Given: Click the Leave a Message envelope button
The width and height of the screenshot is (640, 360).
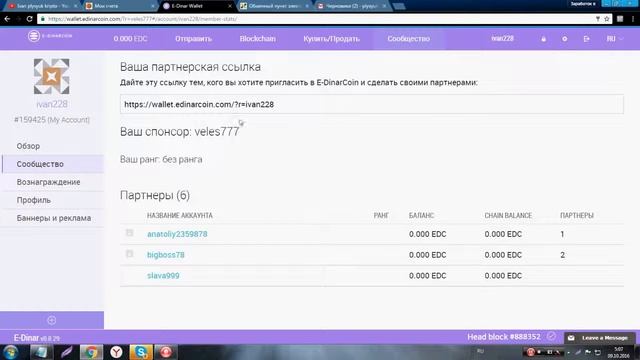Looking at the screenshot, I should [600, 338].
